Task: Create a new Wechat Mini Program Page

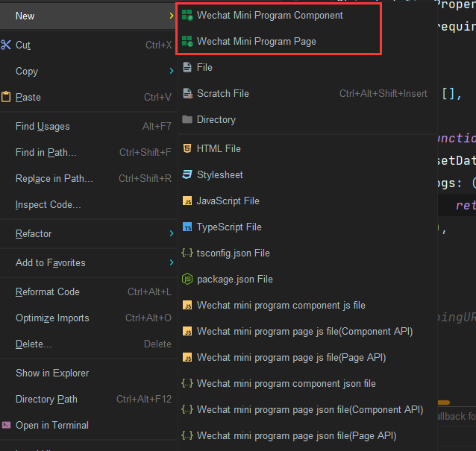Action: point(307,41)
